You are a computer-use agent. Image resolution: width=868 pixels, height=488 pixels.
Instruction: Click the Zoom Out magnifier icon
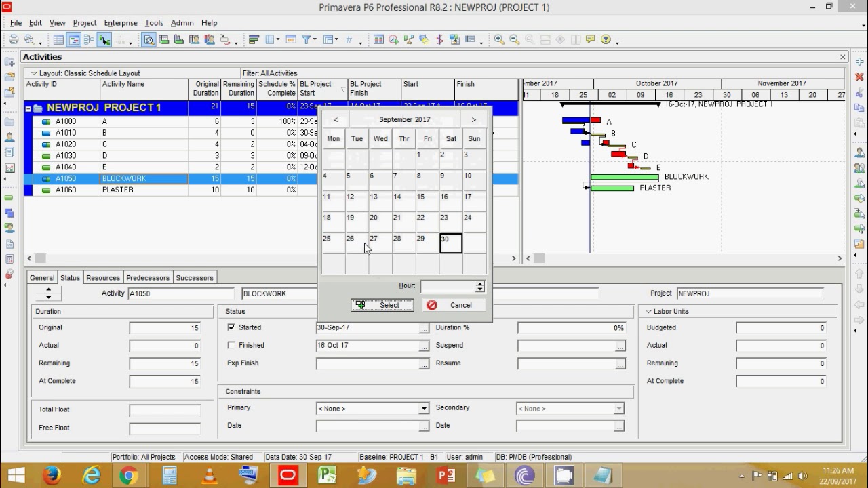[514, 40]
